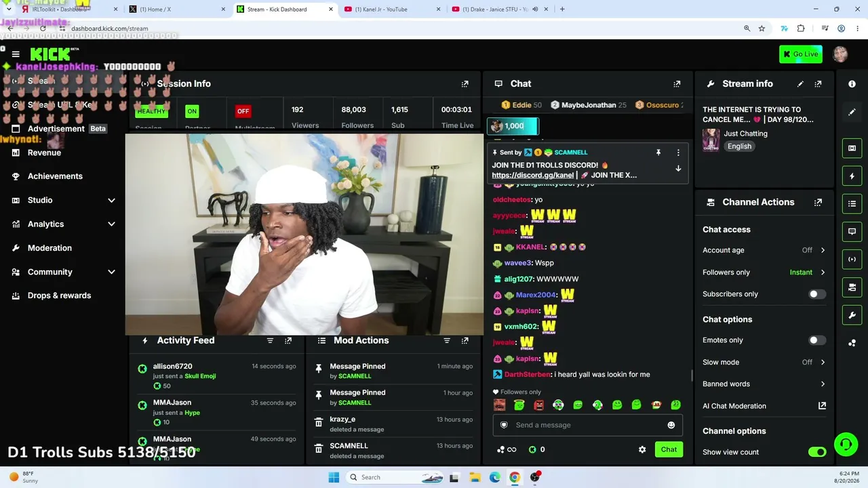This screenshot has height=488, width=868.
Task: Click the browser address bar
Action: pyautogui.click(x=400, y=28)
